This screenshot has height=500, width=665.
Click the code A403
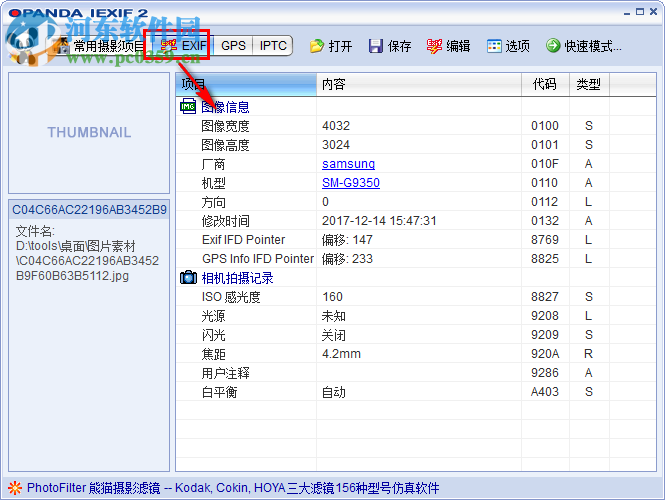[545, 392]
